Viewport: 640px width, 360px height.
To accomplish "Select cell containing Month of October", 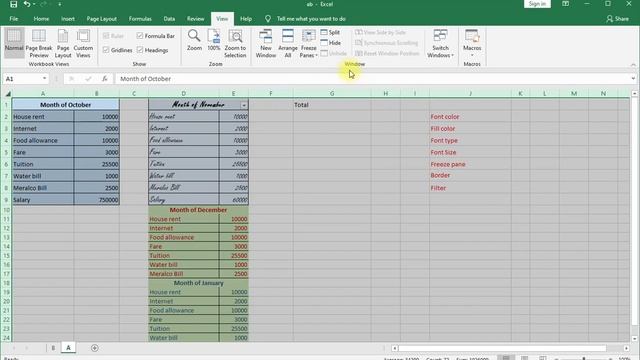I will click(65, 105).
